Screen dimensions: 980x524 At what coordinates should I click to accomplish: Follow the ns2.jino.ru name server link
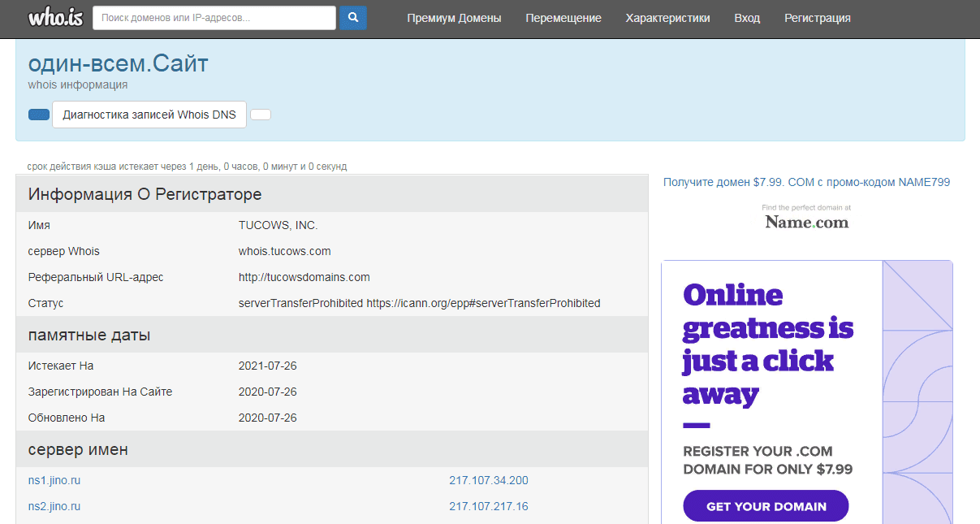54,506
